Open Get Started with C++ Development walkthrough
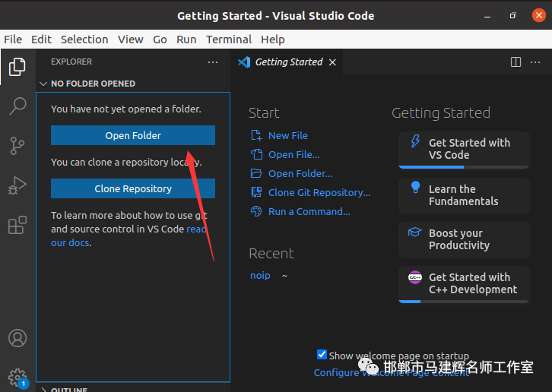The image size is (552, 392). click(464, 283)
